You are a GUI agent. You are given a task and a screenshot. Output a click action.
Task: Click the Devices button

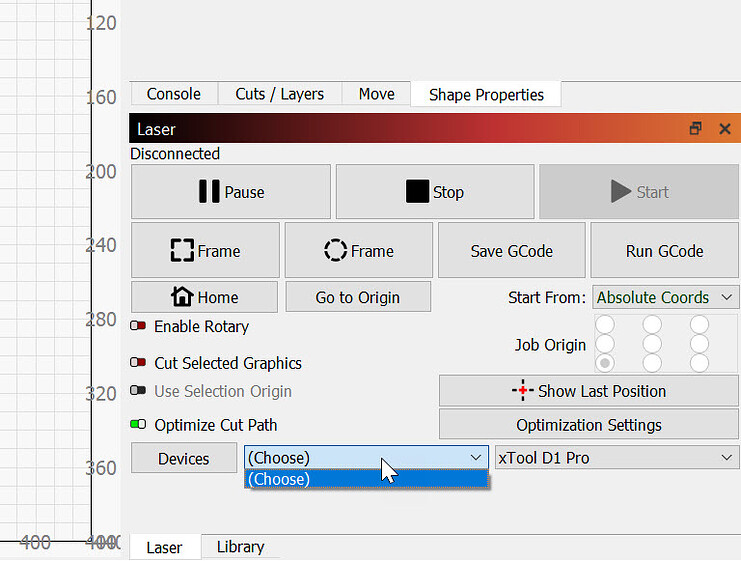(184, 459)
